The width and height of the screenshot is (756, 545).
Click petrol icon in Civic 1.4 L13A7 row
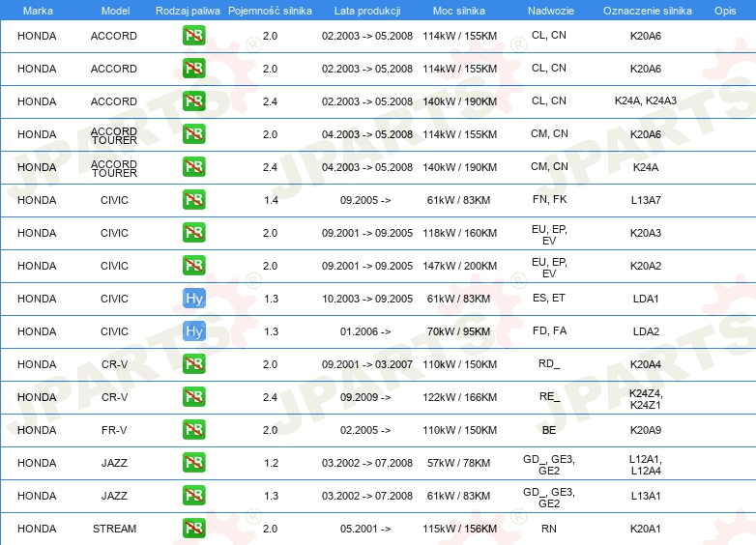pyautogui.click(x=193, y=199)
